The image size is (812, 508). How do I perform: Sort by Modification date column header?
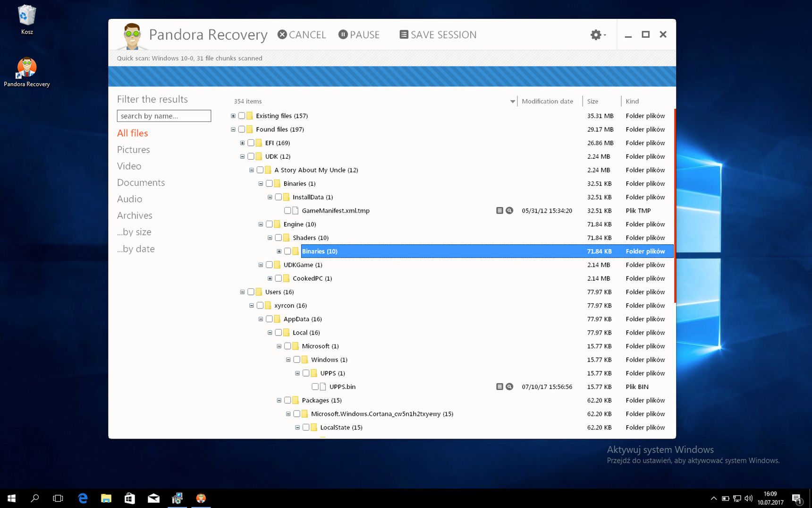[548, 102]
